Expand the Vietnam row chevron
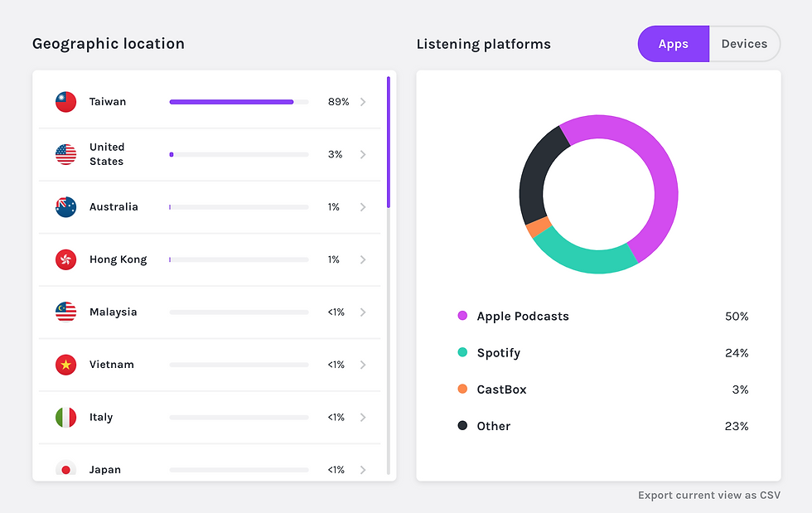Screen dimensions: 812x513 (363, 365)
